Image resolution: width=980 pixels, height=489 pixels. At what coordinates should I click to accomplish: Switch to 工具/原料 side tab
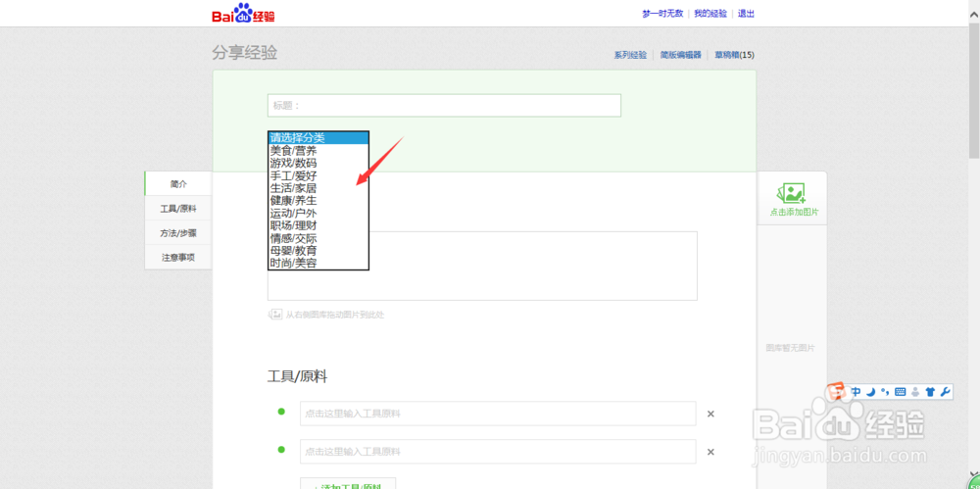(x=178, y=208)
